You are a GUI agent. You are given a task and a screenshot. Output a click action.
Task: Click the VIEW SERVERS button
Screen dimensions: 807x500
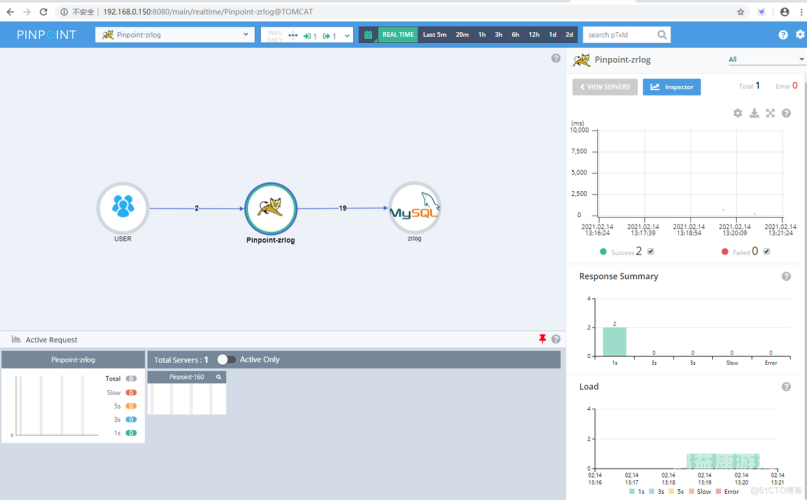tap(605, 87)
